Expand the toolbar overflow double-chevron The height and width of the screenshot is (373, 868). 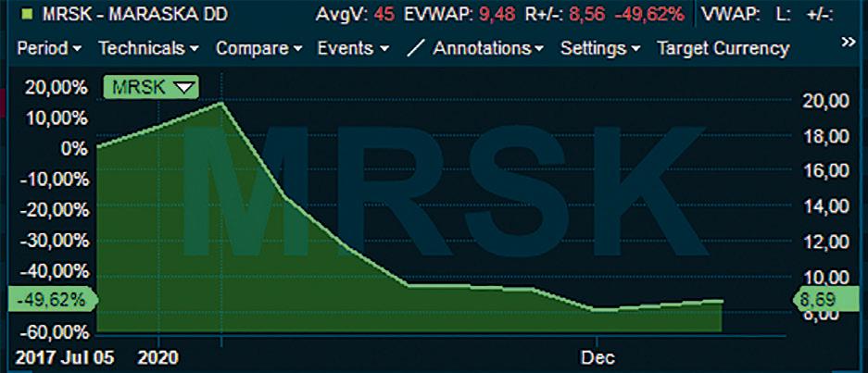pos(848,42)
